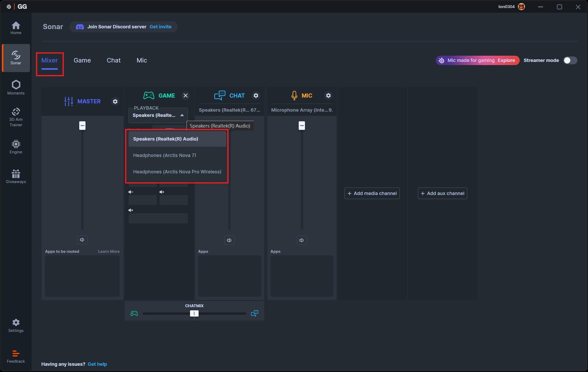588x372 pixels.
Task: Click the Mic volume slider handle
Action: [x=302, y=125]
